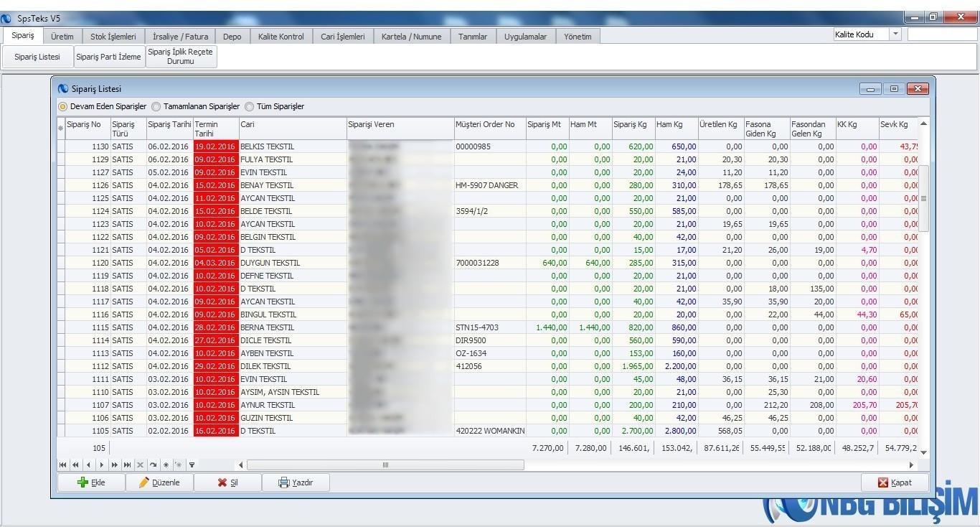Sort by the Sipariş No column header

88,129
